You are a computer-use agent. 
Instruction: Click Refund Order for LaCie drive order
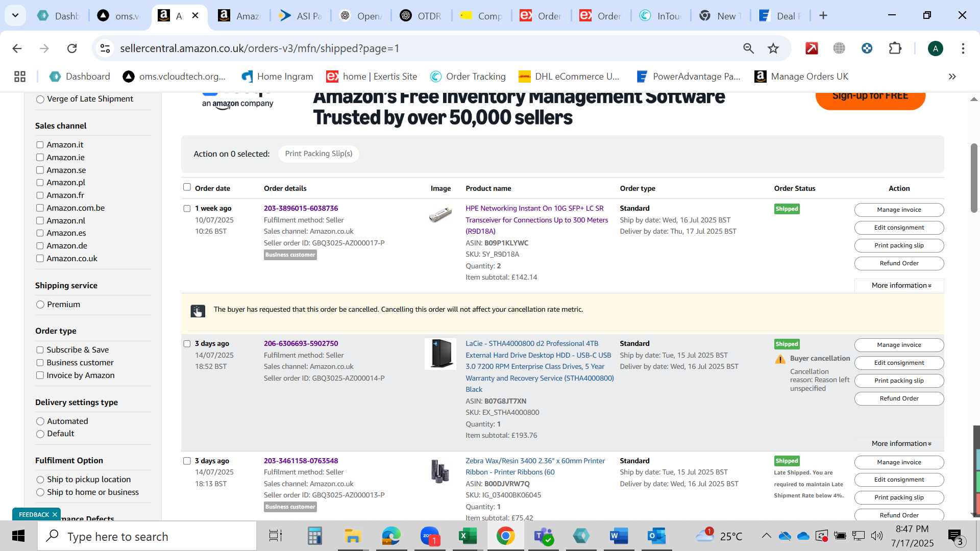[899, 398]
